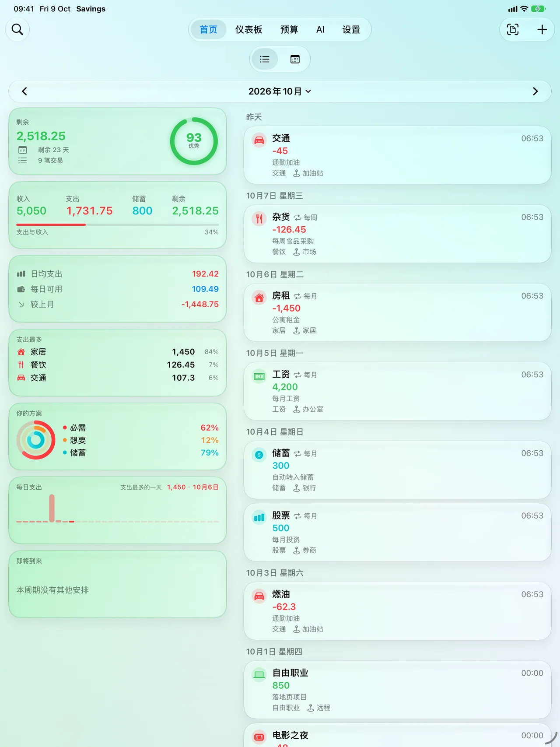Click the chart icon of 股票 entry
This screenshot has width=560, height=747.
259,518
